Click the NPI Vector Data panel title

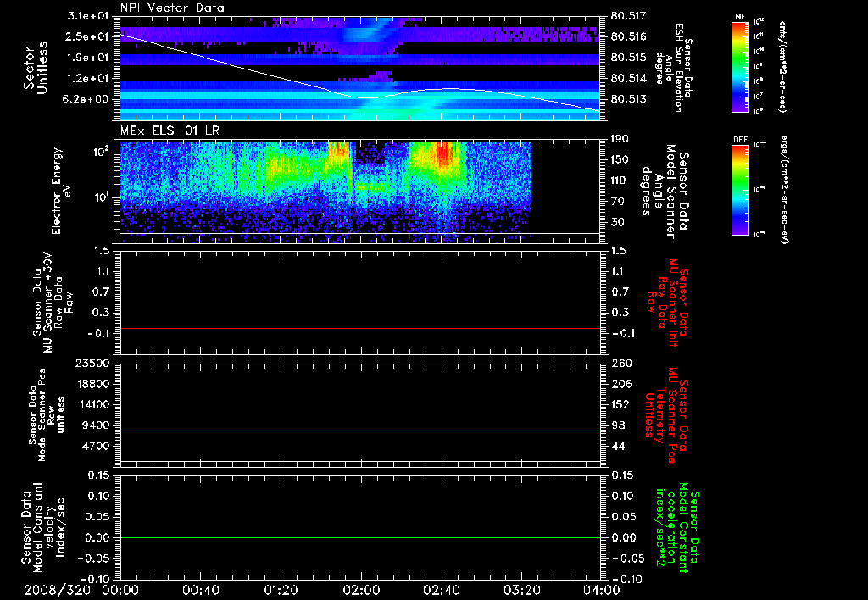click(x=172, y=8)
